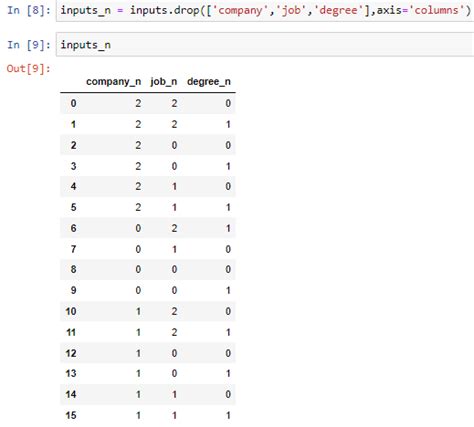
Task: Click company_n value in row 3
Action: (138, 166)
